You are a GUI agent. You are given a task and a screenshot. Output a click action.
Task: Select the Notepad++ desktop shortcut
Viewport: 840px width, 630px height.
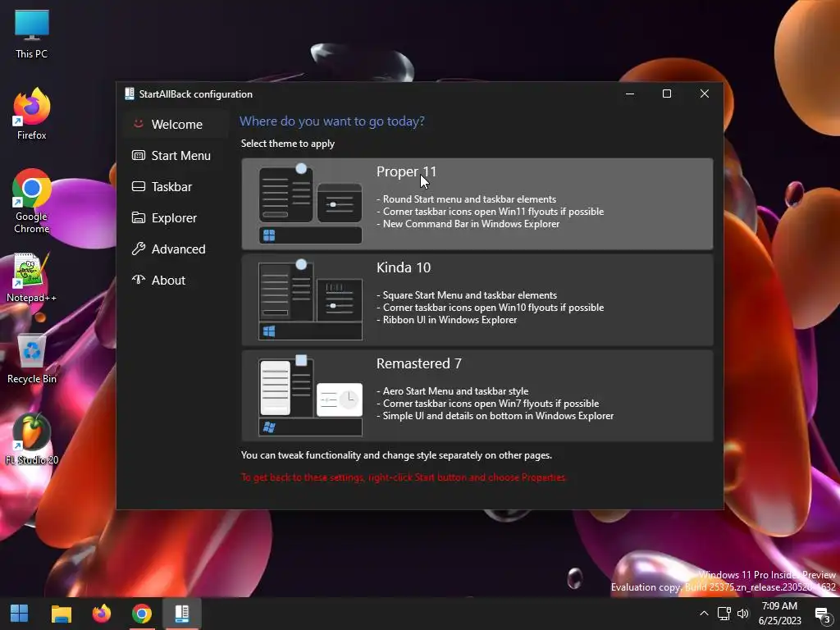pos(32,277)
